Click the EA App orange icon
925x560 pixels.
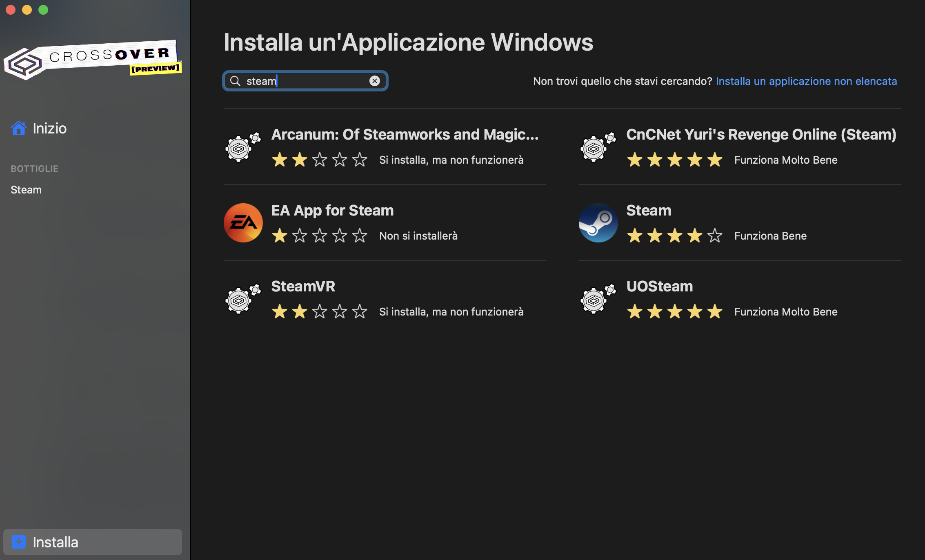pyautogui.click(x=243, y=223)
